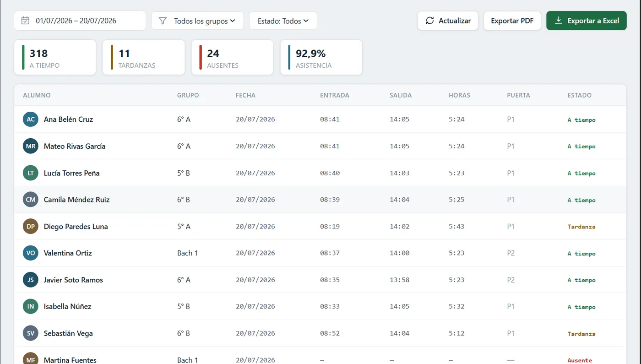The height and width of the screenshot is (364, 641).
Task: Click the Exportar a Excel button
Action: tap(587, 21)
